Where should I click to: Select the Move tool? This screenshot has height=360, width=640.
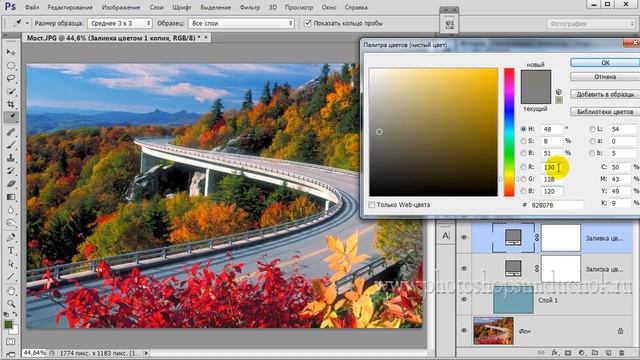click(11, 52)
